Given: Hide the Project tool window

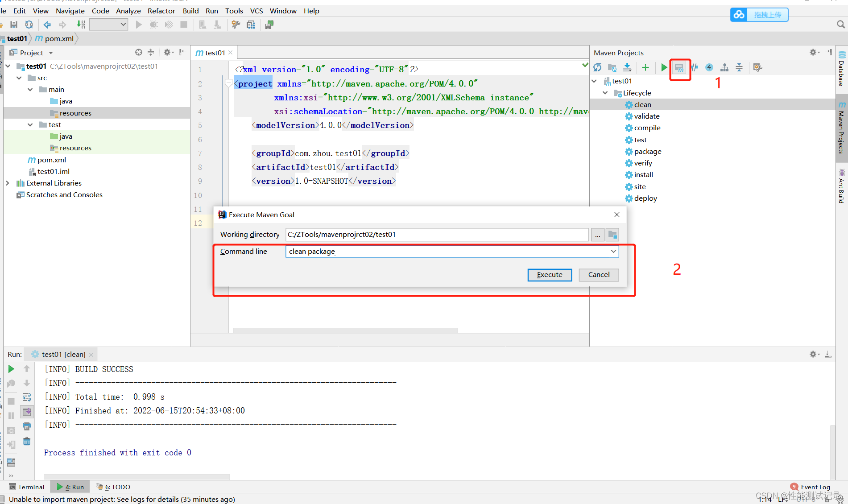Looking at the screenshot, I should [x=182, y=52].
